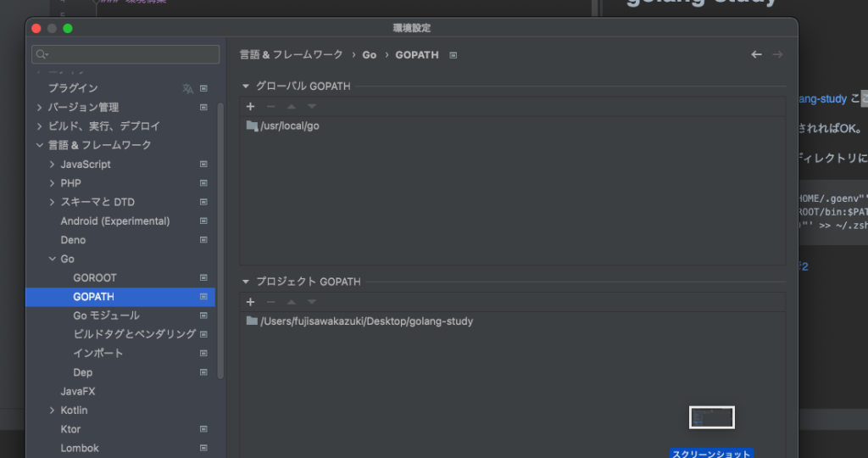Collapse Go tree node
The width and height of the screenshot is (868, 458).
(x=52, y=259)
